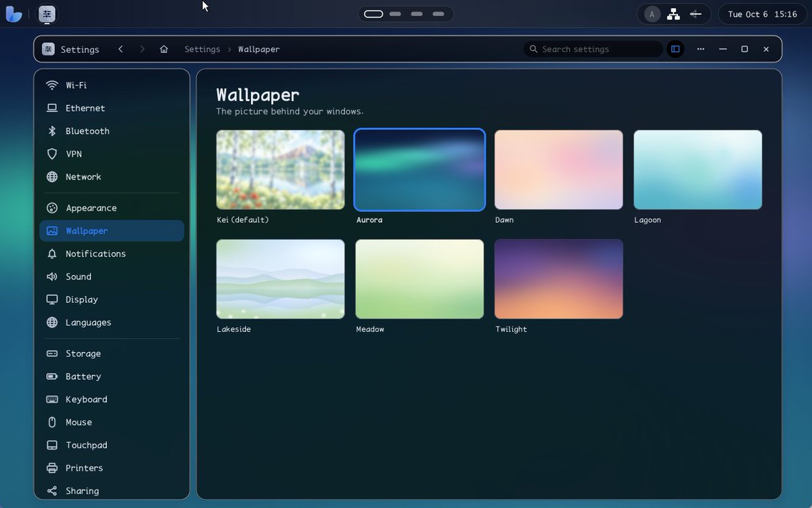The image size is (812, 508).
Task: Go to Notifications settings label
Action: [95, 254]
